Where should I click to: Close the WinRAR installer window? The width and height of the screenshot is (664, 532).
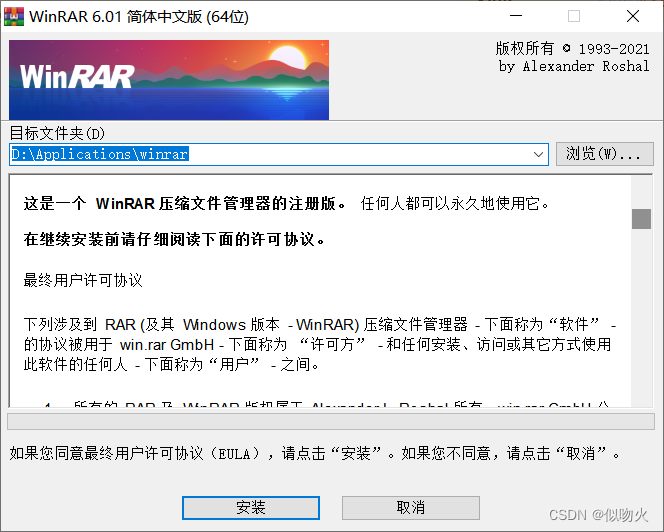tap(633, 16)
